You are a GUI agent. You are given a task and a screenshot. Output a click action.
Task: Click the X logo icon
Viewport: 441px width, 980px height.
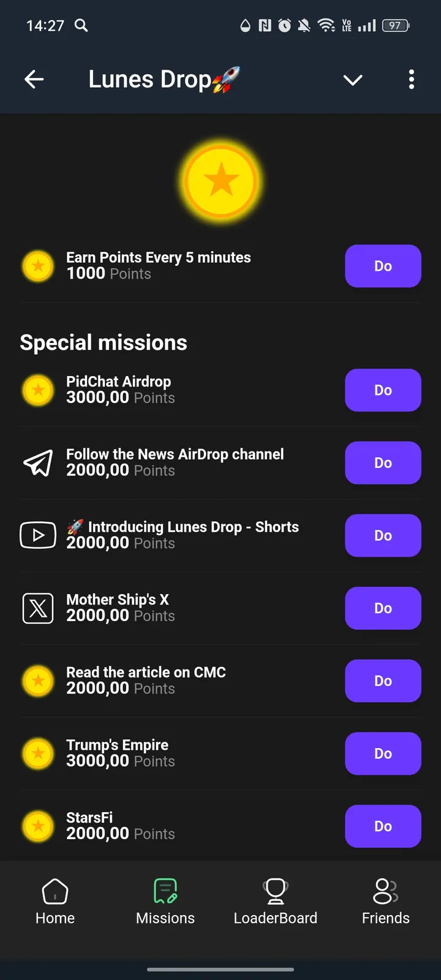click(38, 608)
